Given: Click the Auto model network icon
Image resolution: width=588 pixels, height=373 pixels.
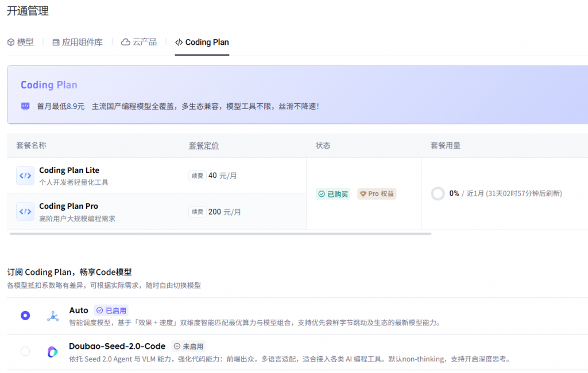Looking at the screenshot, I should coord(53,316).
